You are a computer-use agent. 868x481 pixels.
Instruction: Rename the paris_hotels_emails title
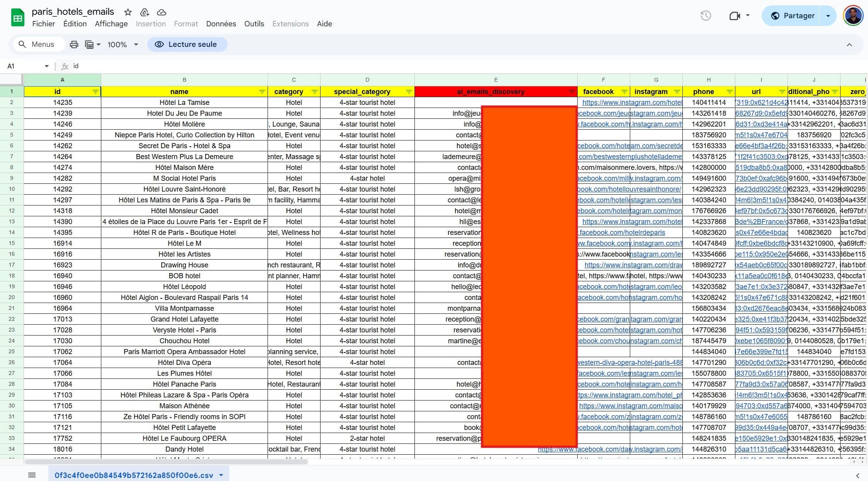click(73, 12)
